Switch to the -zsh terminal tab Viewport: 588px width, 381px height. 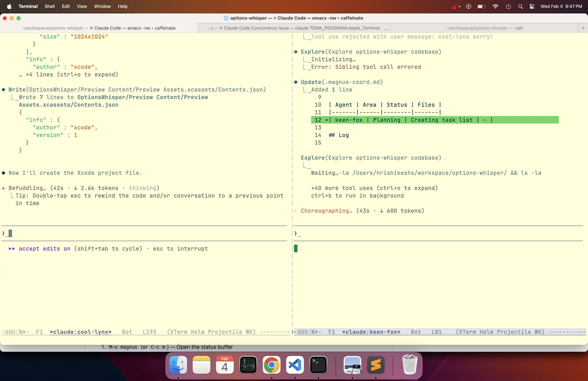484,28
